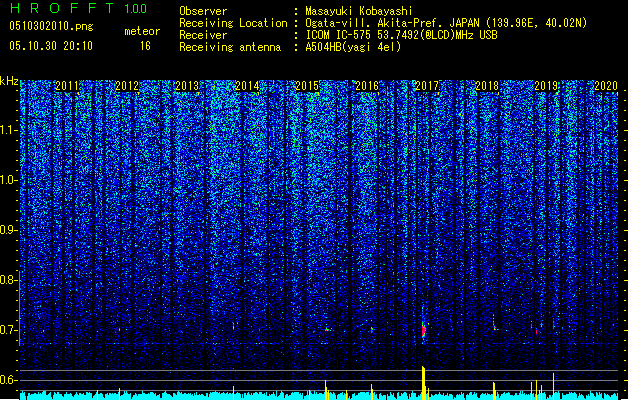The width and height of the screenshot is (629, 400).
Task: Click the 0.7 kHz axis label
Action: click(x=7, y=330)
